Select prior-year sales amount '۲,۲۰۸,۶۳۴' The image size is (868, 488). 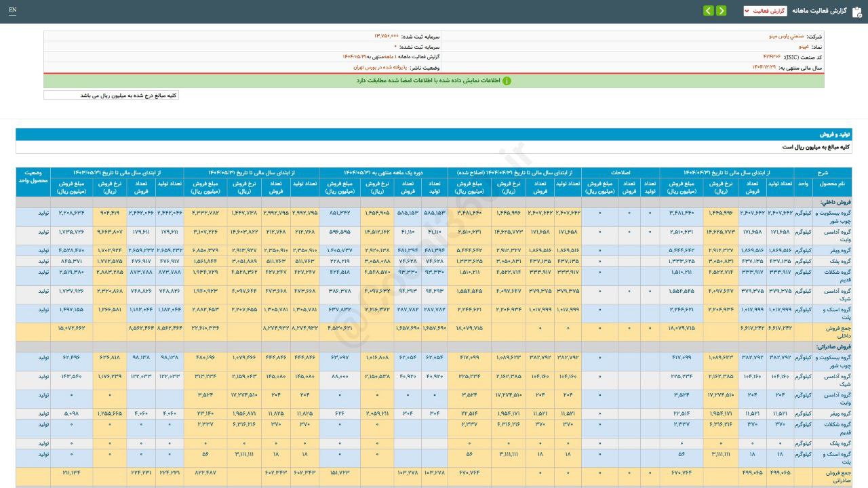pos(71,213)
